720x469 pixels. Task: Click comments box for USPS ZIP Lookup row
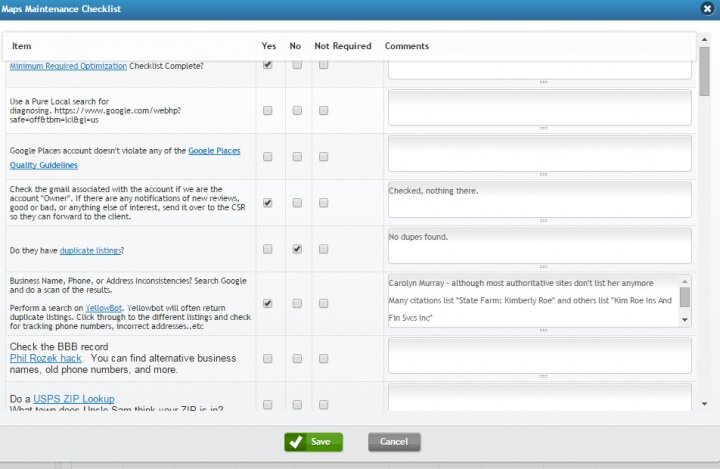point(540,397)
